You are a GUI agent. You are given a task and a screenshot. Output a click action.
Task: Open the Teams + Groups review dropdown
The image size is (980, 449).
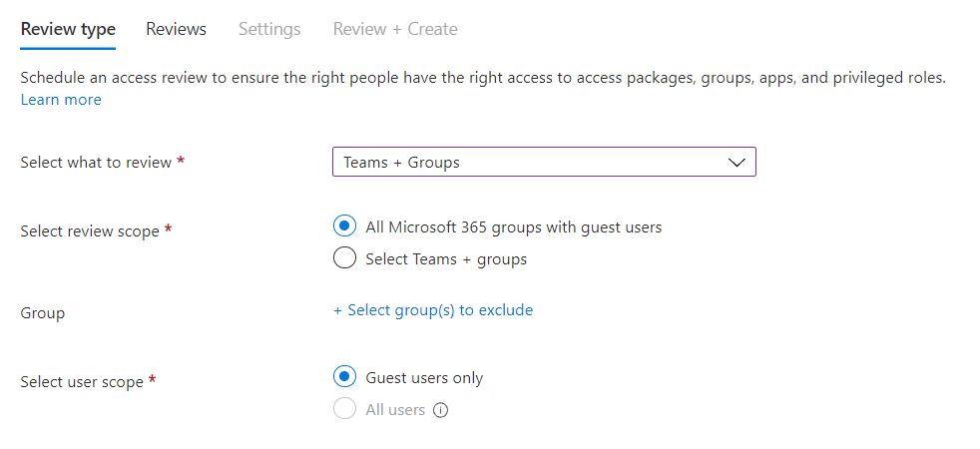pos(544,162)
